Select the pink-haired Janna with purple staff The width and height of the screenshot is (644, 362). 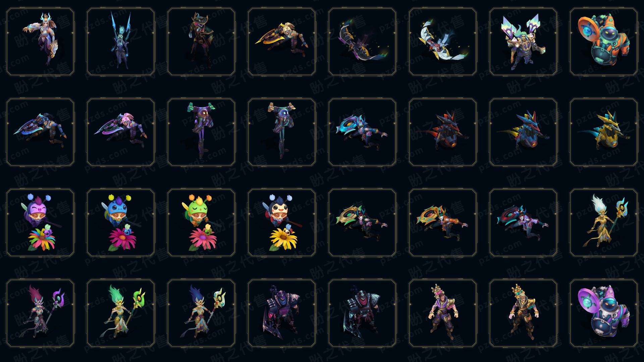point(40,313)
